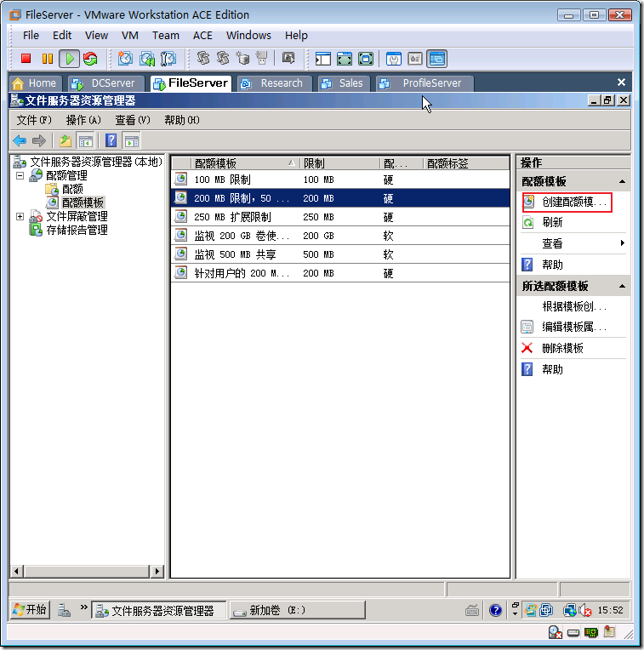The image size is (644, 650).
Task: Collapse the 所选配额模板 actions section
Action: tap(622, 286)
